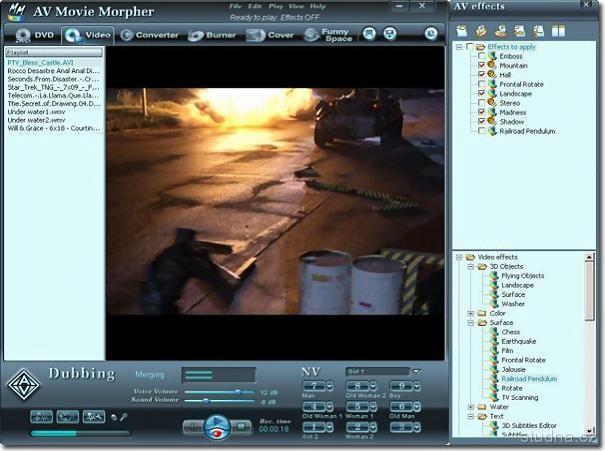Toggle the Emboss effect checkbox
The height and width of the screenshot is (451, 605).
481,56
